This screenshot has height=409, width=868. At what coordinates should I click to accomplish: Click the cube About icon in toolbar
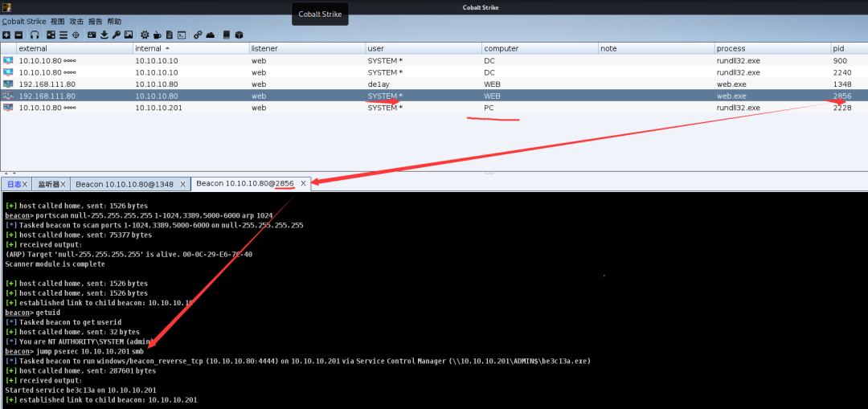(x=239, y=35)
